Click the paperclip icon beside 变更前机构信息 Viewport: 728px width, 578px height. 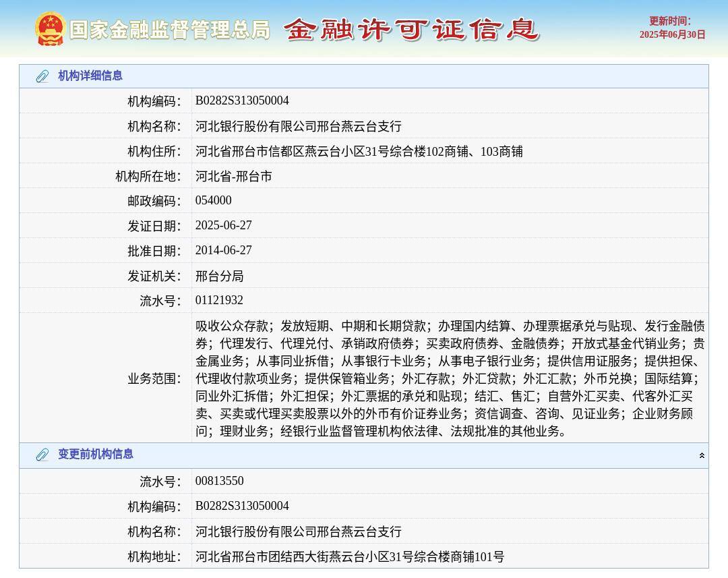coord(42,455)
